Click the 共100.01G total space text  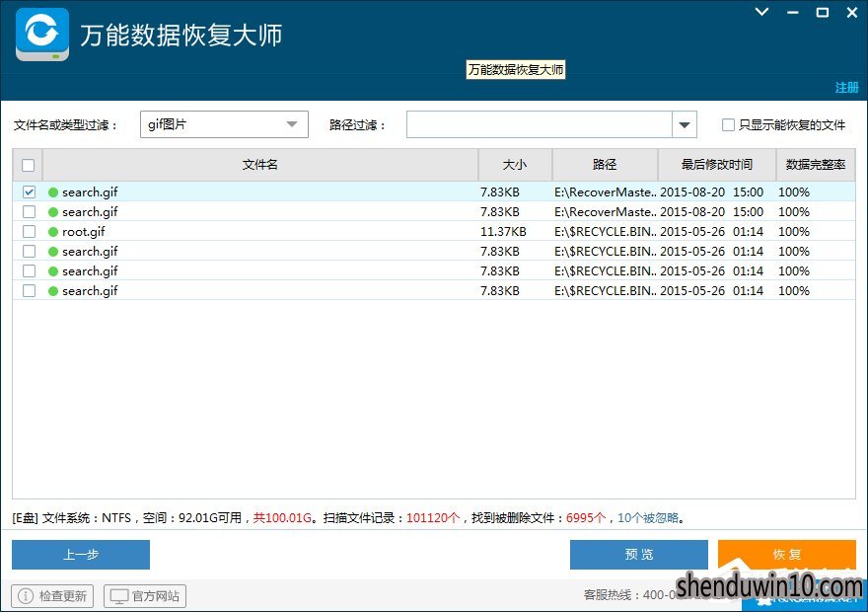pyautogui.click(x=282, y=518)
